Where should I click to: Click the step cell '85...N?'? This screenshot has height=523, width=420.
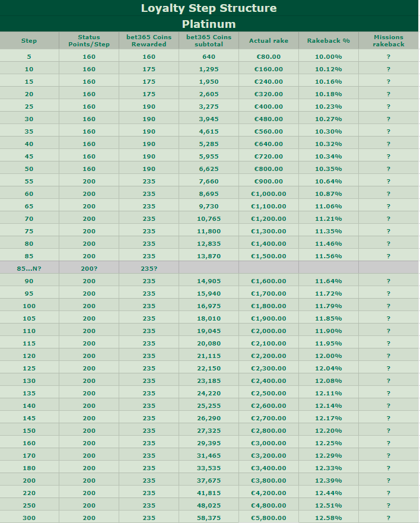click(29, 268)
